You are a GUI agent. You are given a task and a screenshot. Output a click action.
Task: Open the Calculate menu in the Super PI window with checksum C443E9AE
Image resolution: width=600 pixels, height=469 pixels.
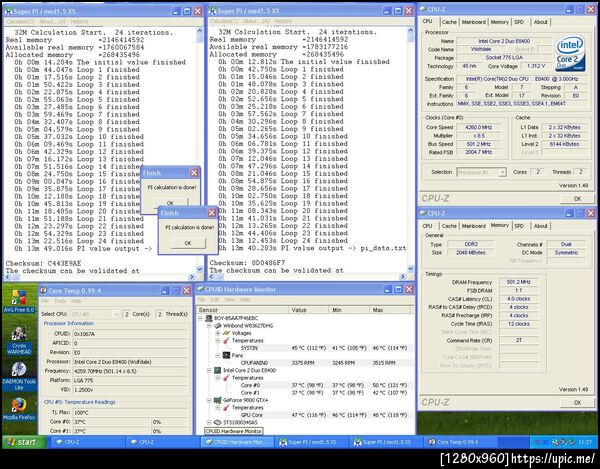[20, 22]
